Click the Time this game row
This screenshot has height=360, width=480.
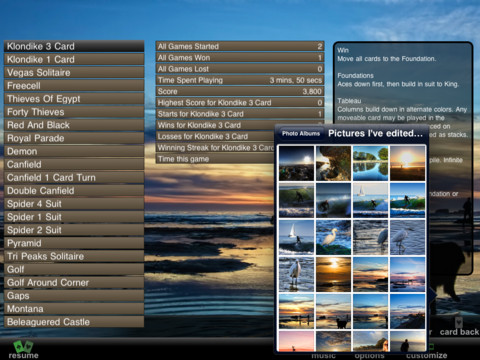pos(215,159)
